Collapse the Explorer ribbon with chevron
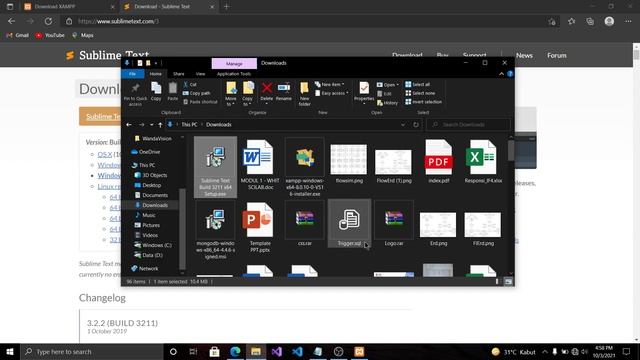Image resolution: width=640 pixels, height=360 pixels. (x=501, y=74)
